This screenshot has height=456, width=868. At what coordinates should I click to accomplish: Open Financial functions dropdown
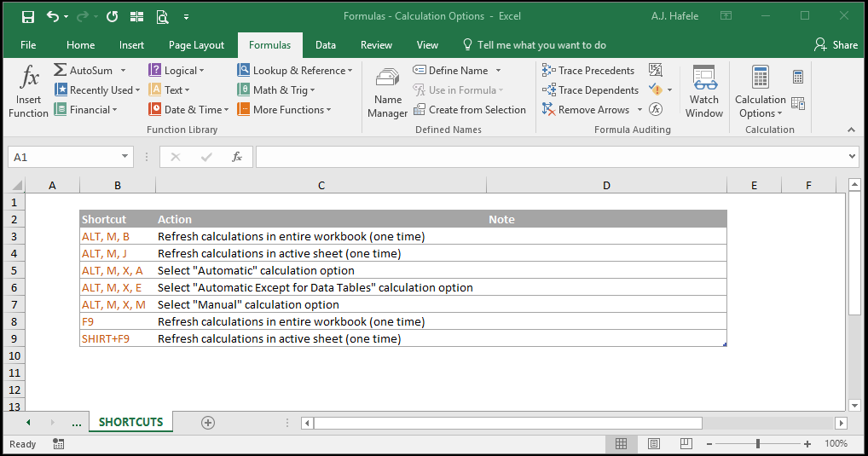[86, 110]
